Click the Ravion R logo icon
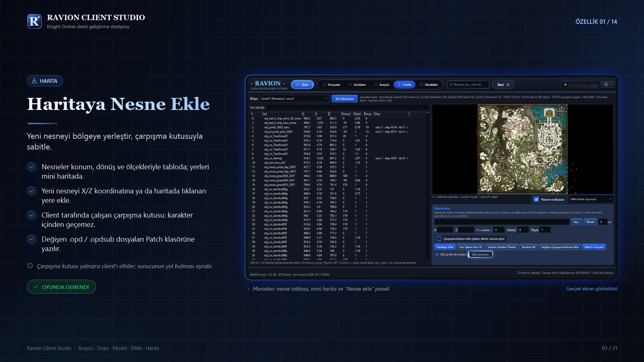This screenshot has height=362, width=644. point(35,21)
